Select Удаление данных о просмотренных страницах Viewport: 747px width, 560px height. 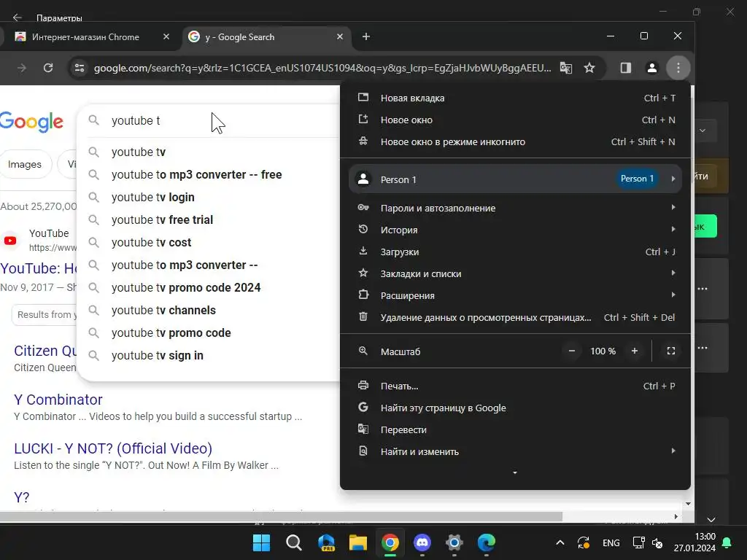tap(516, 318)
